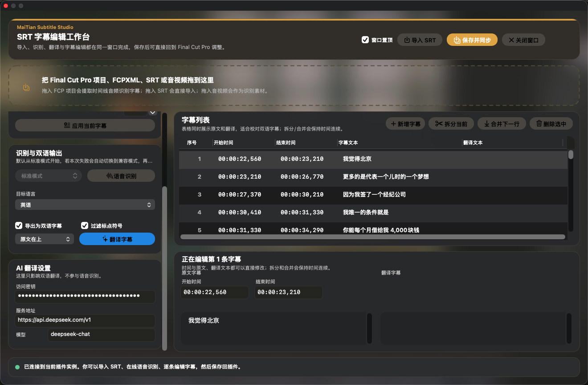Apply subtitles with the 应用当前字幕 button
The image size is (588, 385).
85,126
